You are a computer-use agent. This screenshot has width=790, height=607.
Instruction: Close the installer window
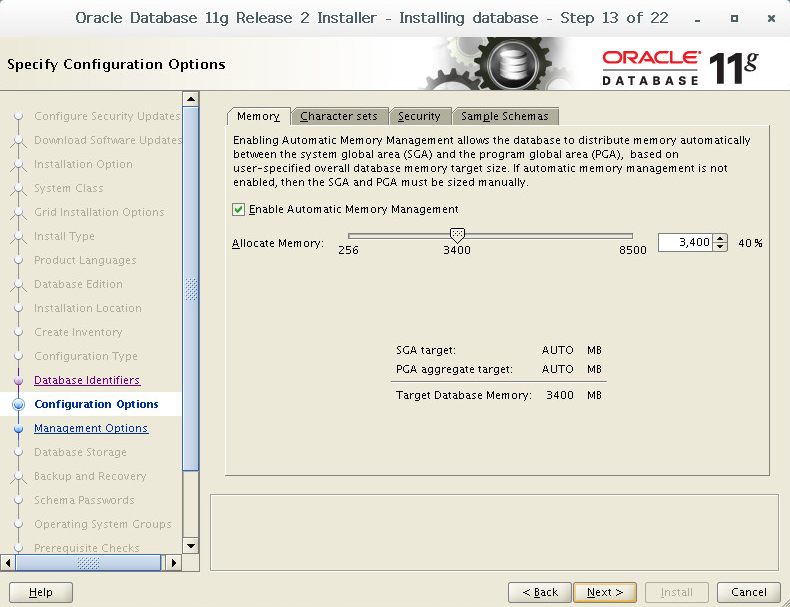771,19
